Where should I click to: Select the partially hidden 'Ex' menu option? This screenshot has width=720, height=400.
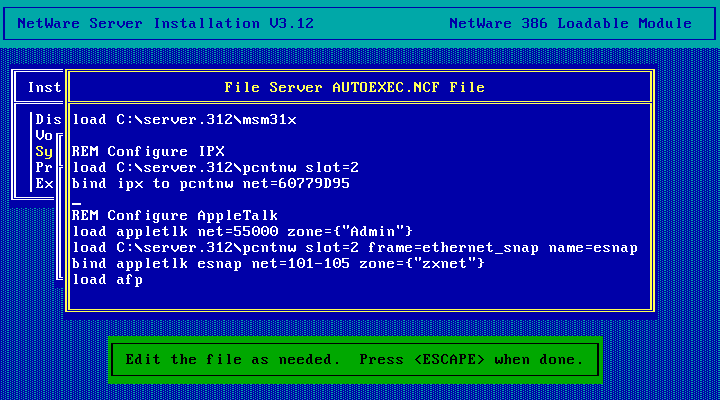[44, 184]
